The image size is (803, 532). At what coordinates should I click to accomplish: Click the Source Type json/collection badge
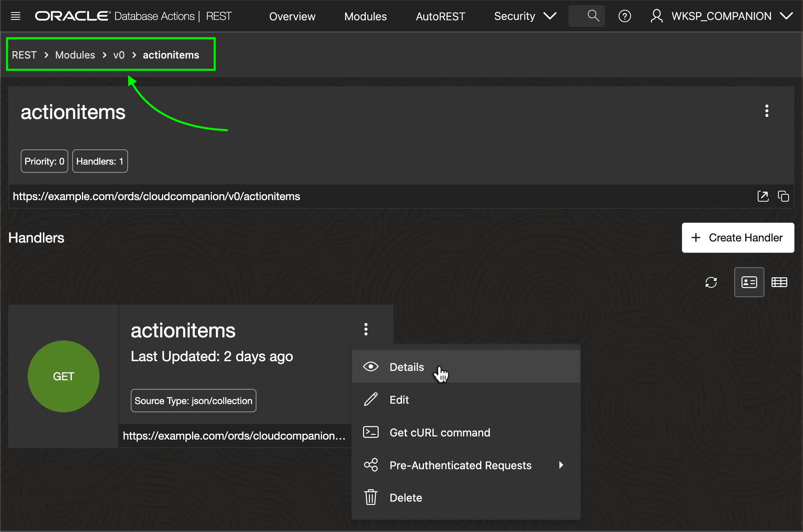193,401
